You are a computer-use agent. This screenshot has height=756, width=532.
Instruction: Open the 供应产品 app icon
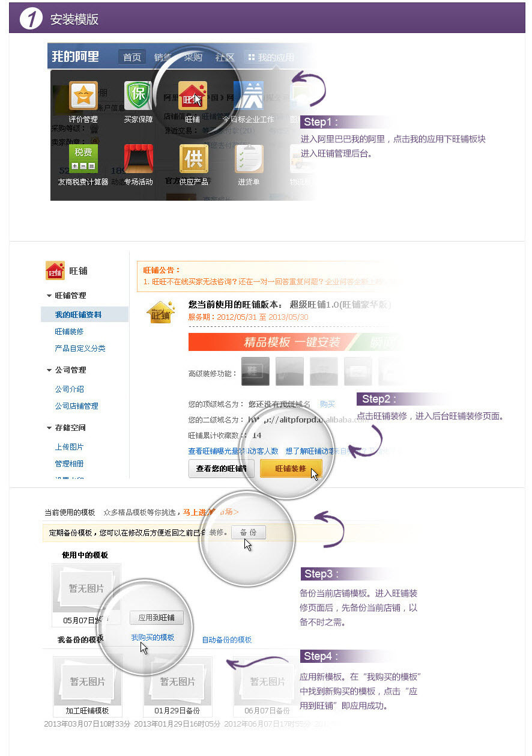point(194,159)
